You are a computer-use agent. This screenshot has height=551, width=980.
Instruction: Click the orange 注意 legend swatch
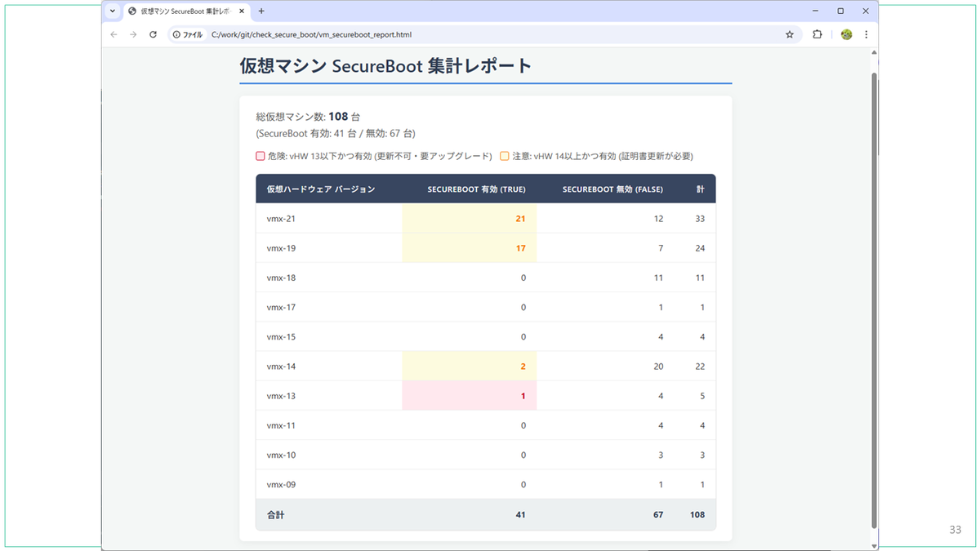(505, 156)
